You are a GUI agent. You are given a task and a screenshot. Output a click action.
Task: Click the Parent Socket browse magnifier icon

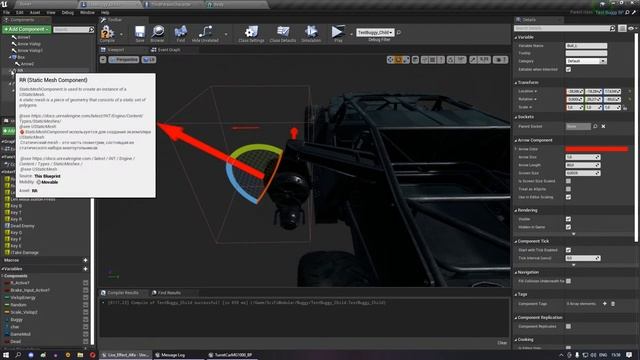pyautogui.click(x=595, y=127)
